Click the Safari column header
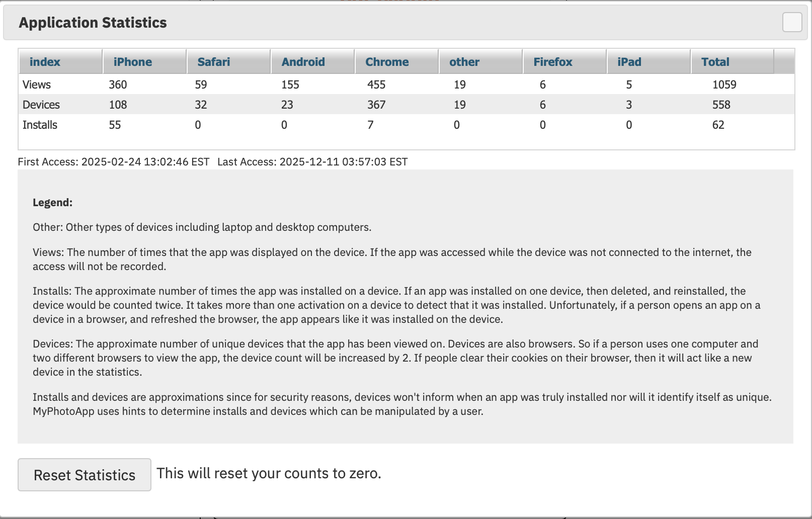 pyautogui.click(x=213, y=62)
